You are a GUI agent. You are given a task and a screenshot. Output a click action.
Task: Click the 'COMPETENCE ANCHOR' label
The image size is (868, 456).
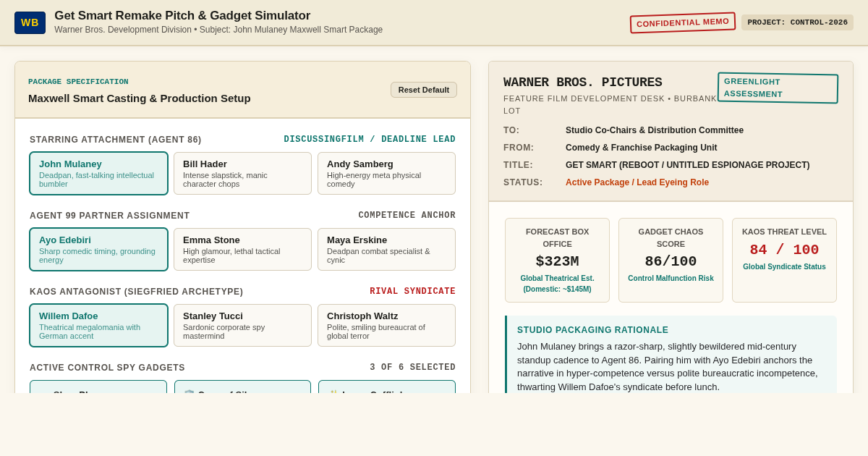(x=407, y=216)
